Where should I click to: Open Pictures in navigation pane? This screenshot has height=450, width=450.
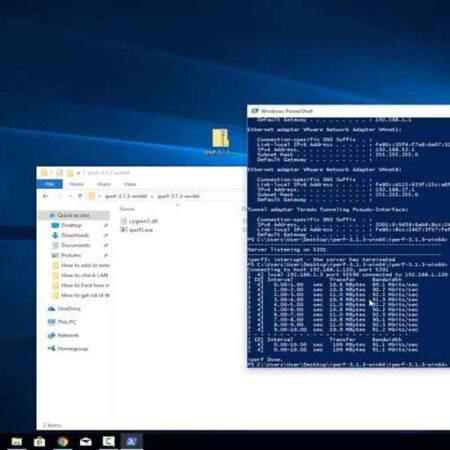coord(71,255)
